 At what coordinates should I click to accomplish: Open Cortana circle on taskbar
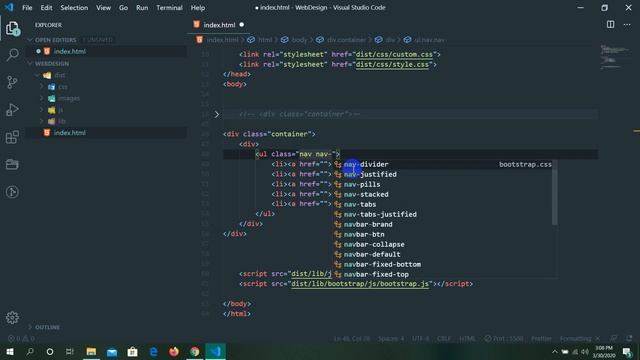point(50,351)
